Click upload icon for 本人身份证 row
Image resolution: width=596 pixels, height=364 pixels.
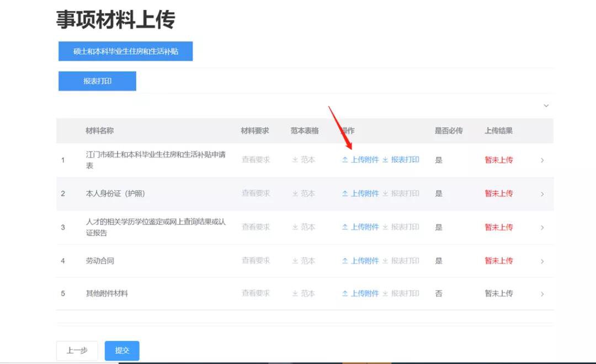pos(345,194)
